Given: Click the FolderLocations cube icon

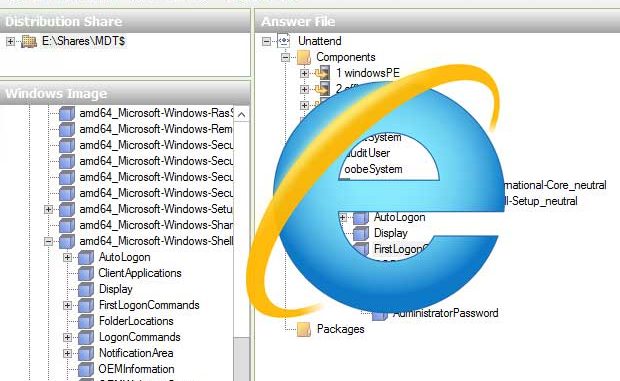Looking at the screenshot, I should pyautogui.click(x=86, y=321).
